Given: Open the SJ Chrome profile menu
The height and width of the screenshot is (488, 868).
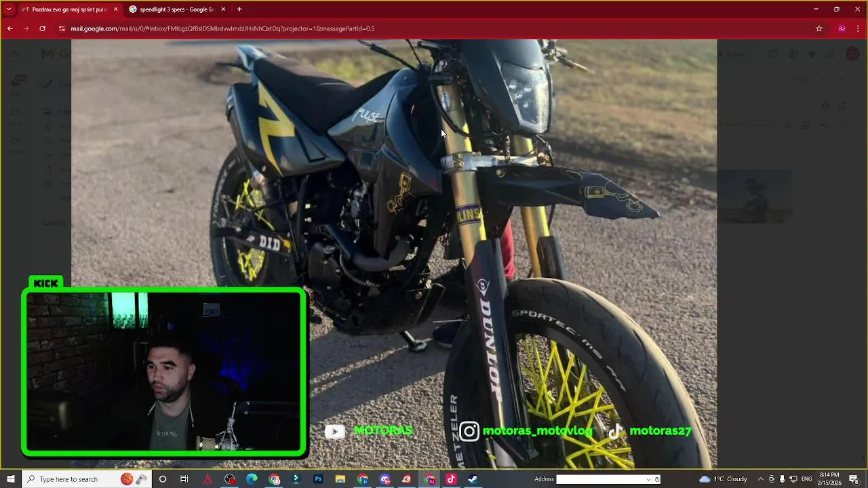Looking at the screenshot, I should [x=842, y=28].
